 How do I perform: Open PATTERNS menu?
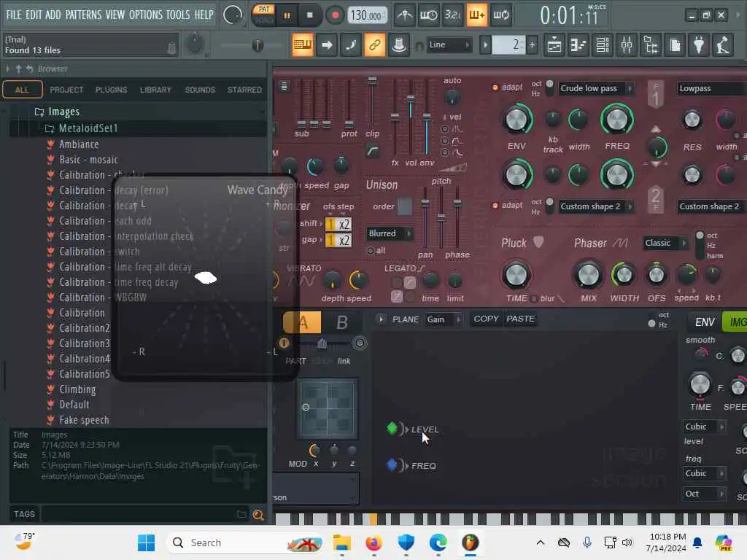(x=83, y=15)
